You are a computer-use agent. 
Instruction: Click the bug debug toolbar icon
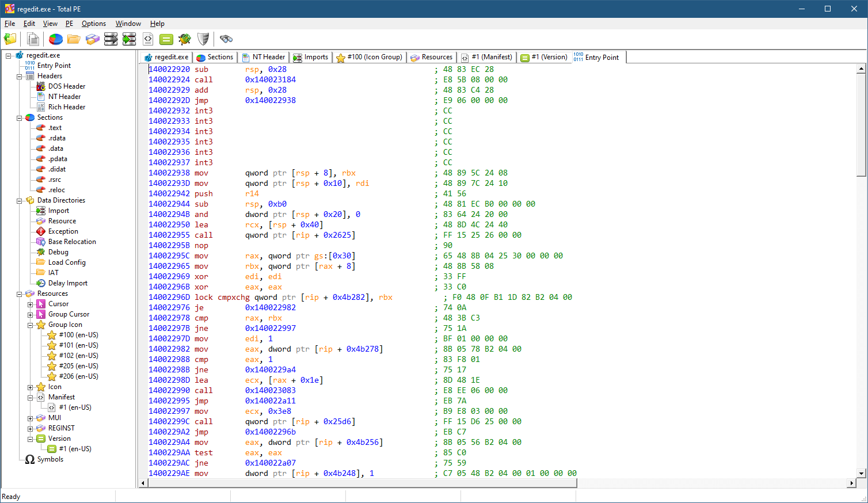[x=185, y=39]
